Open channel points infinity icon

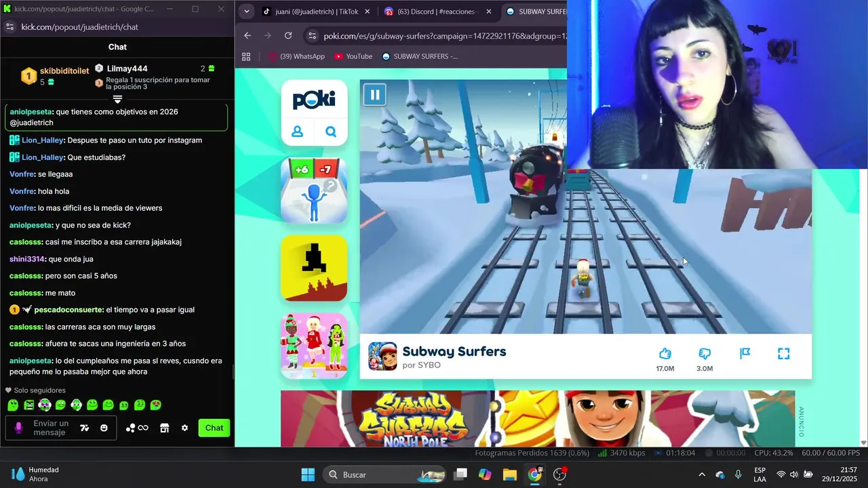pos(137,428)
